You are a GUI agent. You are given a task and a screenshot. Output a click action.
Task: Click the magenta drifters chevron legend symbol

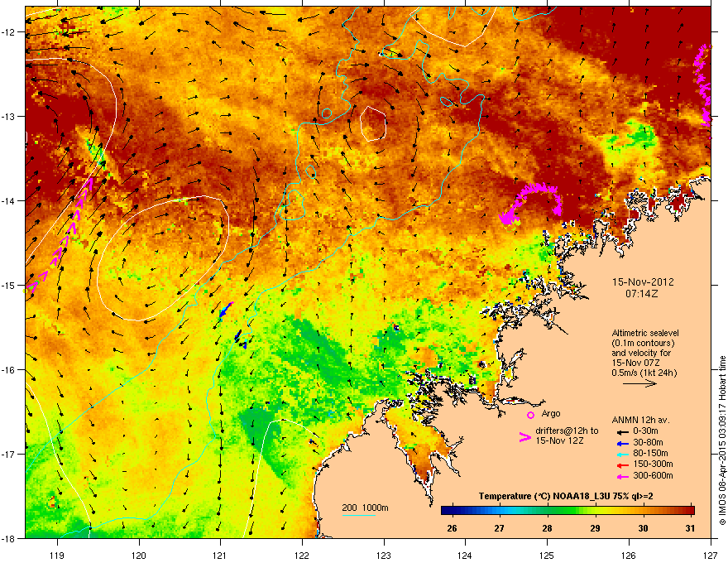pos(524,437)
